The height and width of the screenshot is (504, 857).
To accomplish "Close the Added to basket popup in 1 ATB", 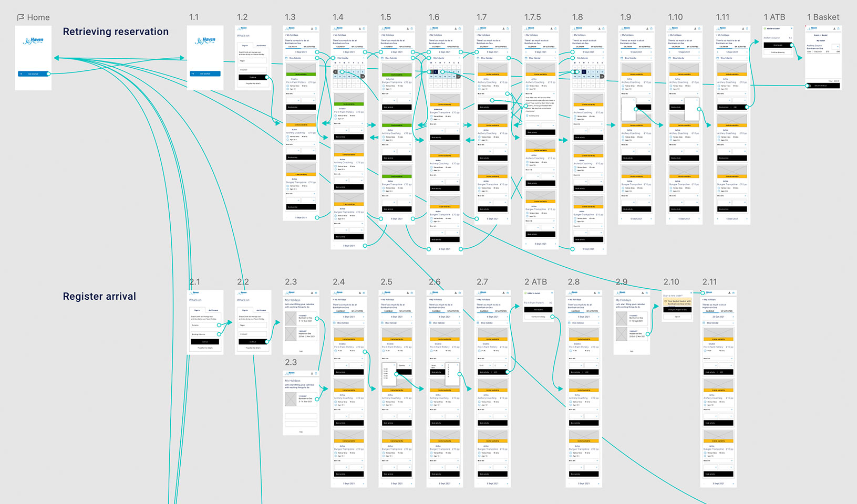I will pos(791,28).
